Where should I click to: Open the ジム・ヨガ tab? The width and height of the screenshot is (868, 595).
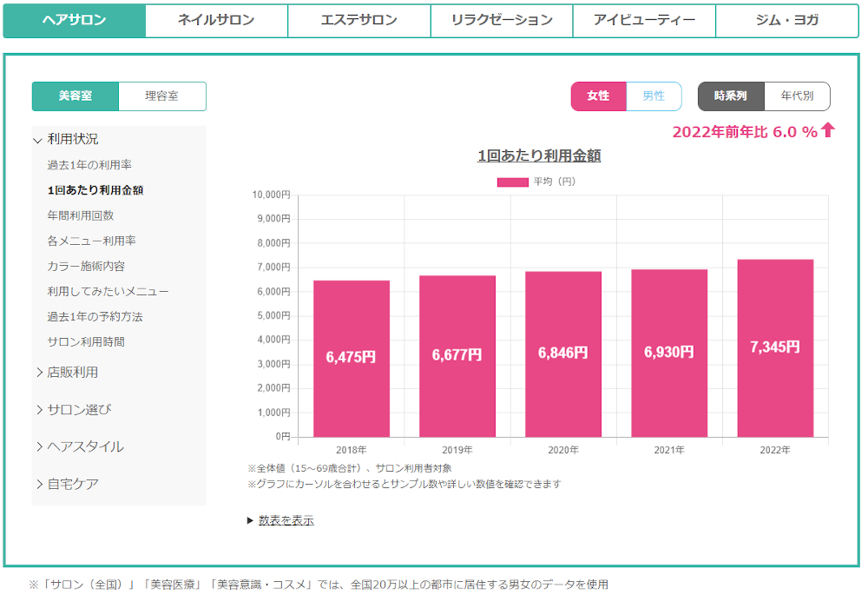[787, 21]
